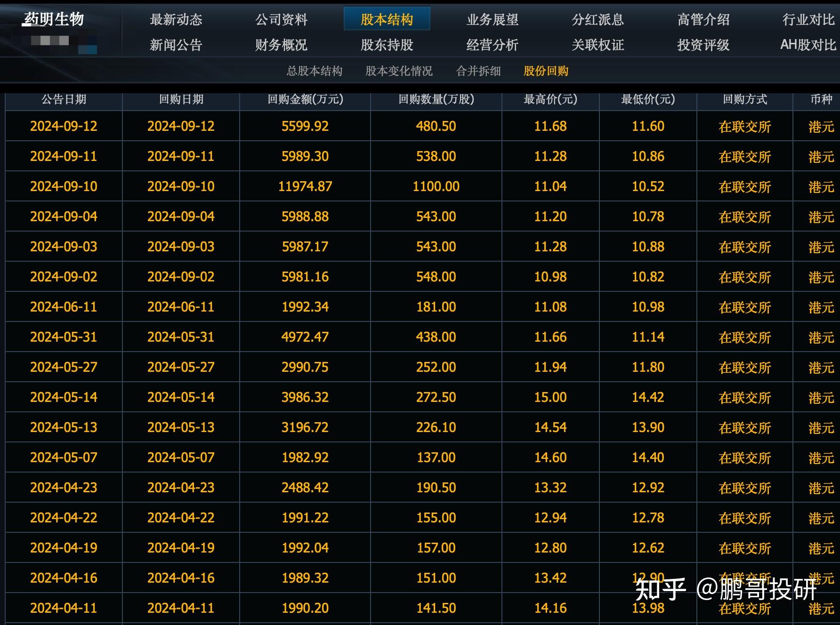Select buyback amount 11974.87 cell
This screenshot has width=840, height=625.
pos(305,186)
